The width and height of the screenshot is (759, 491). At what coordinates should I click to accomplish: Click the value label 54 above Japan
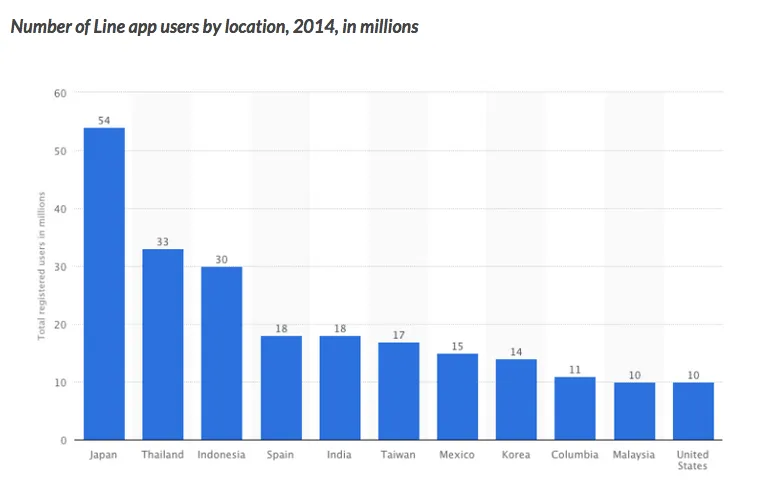click(104, 121)
